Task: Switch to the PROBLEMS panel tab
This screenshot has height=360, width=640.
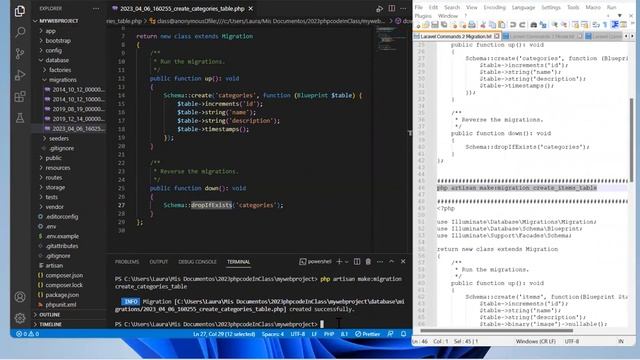Action: tap(127, 262)
